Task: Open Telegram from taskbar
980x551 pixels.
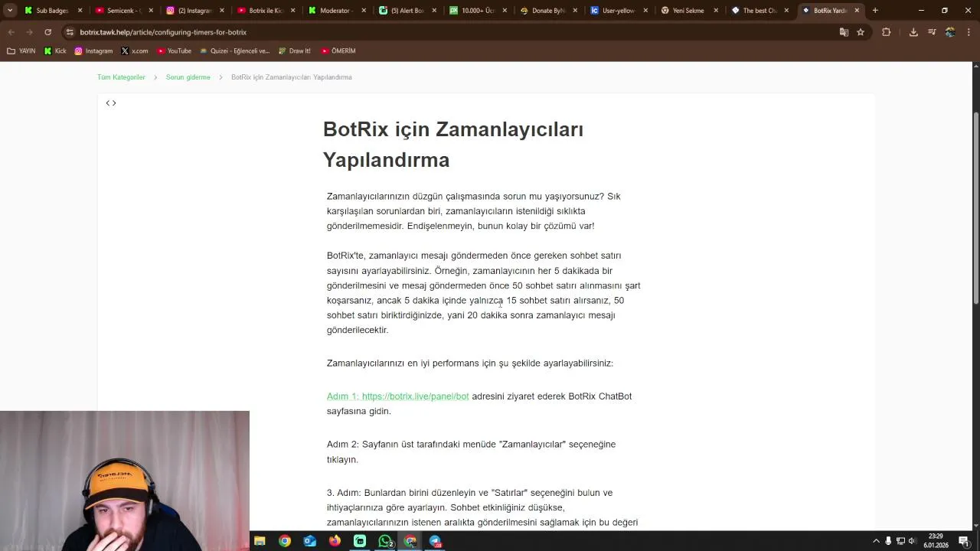Action: point(435,541)
